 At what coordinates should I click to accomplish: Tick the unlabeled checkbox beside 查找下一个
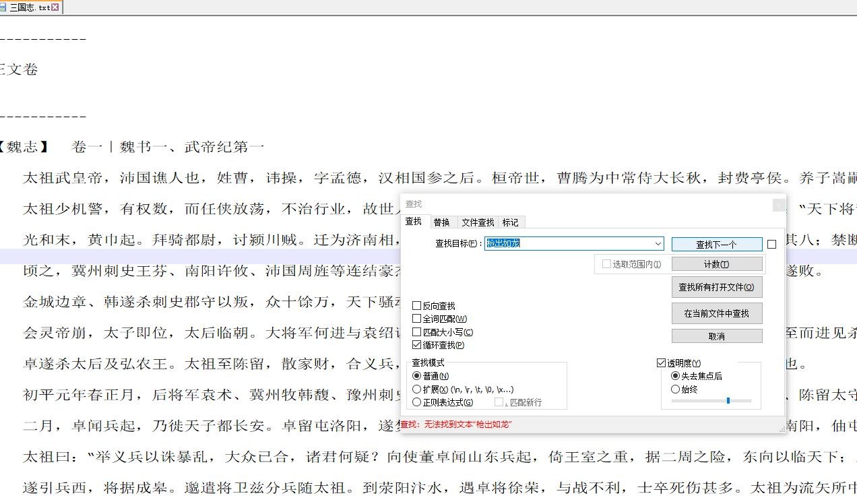(x=771, y=245)
